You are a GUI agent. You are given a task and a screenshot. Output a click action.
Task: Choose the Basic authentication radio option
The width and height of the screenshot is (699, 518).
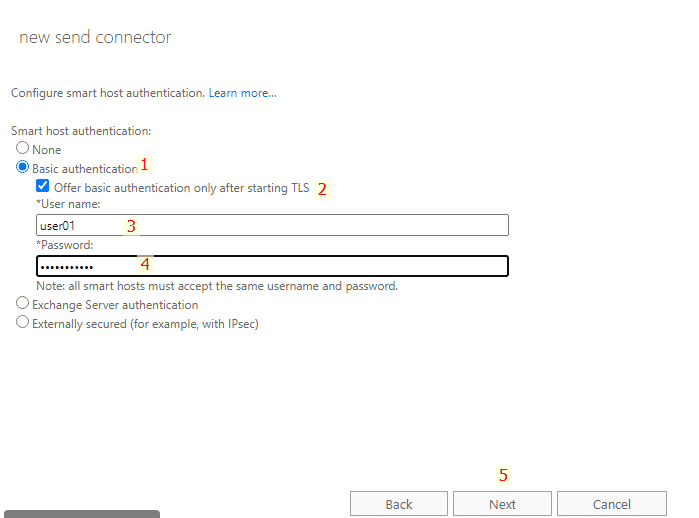[x=22, y=168]
